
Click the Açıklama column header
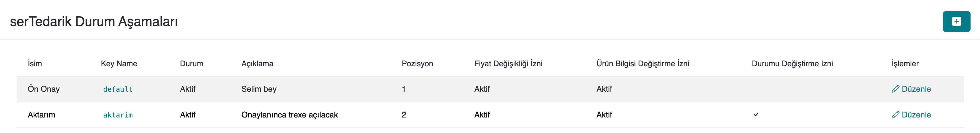(257, 63)
